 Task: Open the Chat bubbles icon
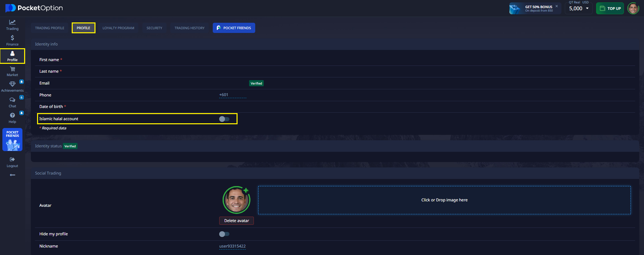pos(12,100)
